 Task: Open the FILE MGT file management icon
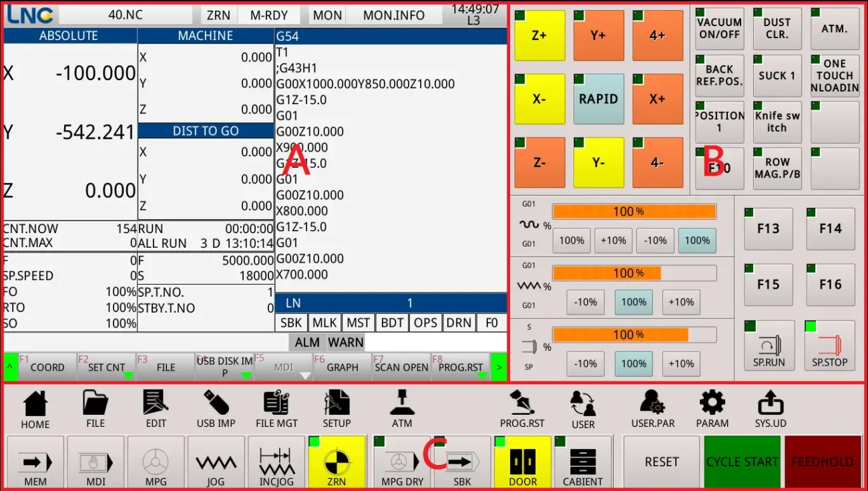point(276,407)
